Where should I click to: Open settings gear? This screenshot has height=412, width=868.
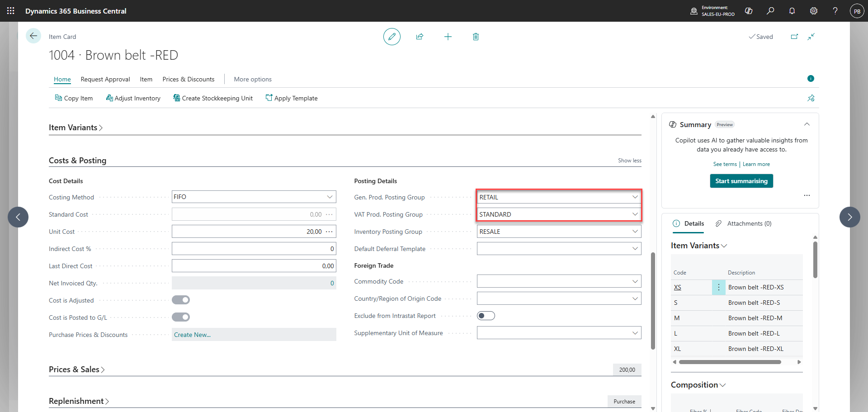(x=814, y=11)
